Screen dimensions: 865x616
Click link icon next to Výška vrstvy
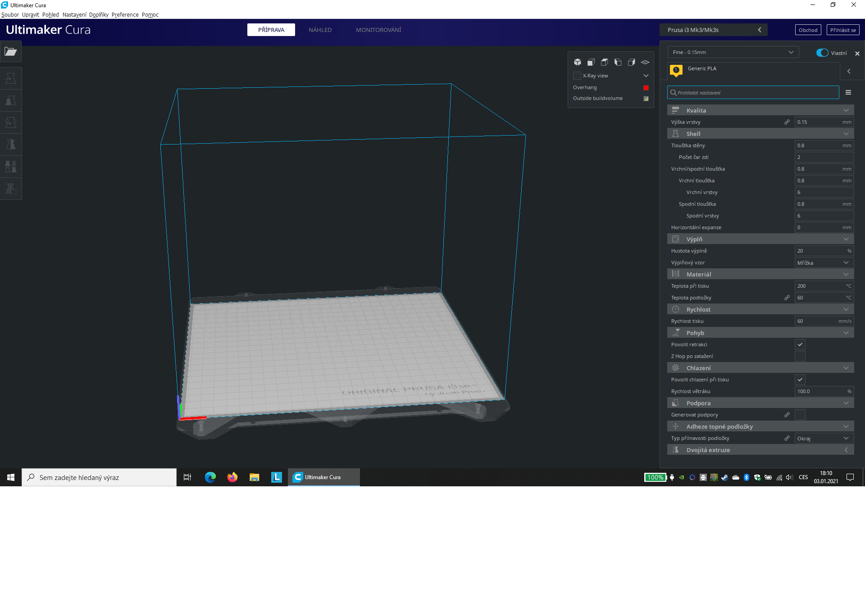click(787, 122)
